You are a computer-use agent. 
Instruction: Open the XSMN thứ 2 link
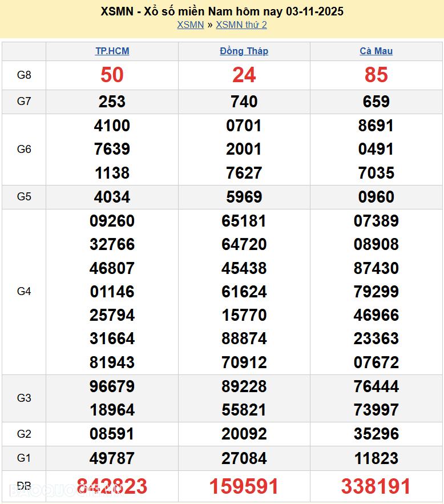pos(241,25)
